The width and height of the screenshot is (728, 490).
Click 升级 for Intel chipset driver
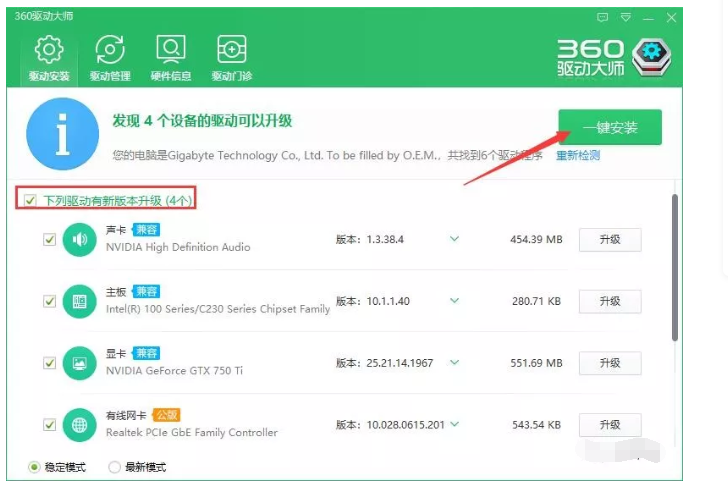pyautogui.click(x=610, y=301)
